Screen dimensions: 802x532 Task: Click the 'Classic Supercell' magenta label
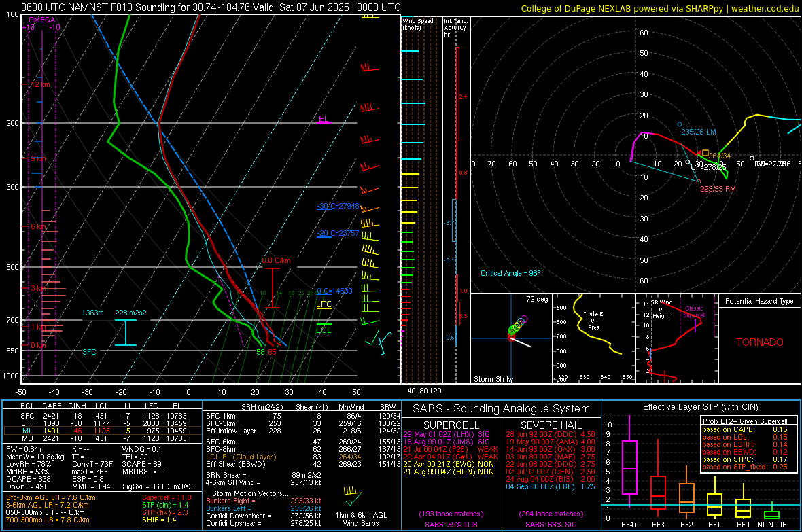coord(694,312)
